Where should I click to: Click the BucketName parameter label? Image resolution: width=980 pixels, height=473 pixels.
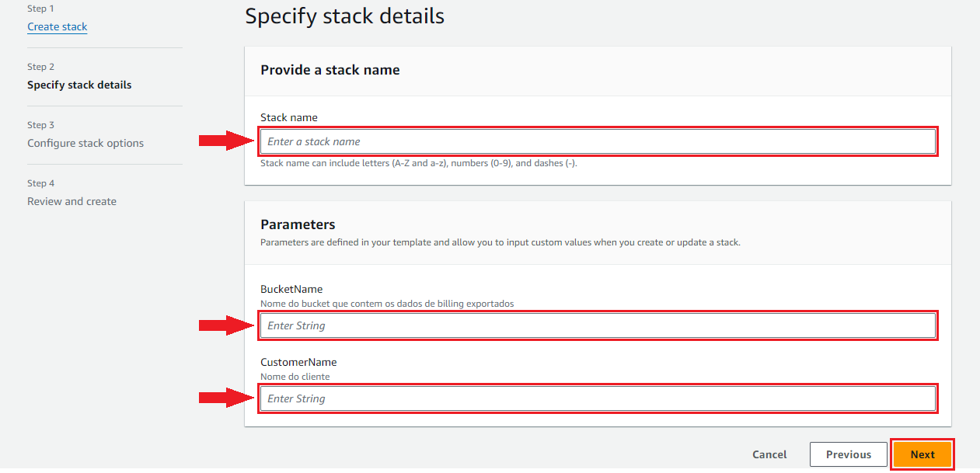(291, 289)
